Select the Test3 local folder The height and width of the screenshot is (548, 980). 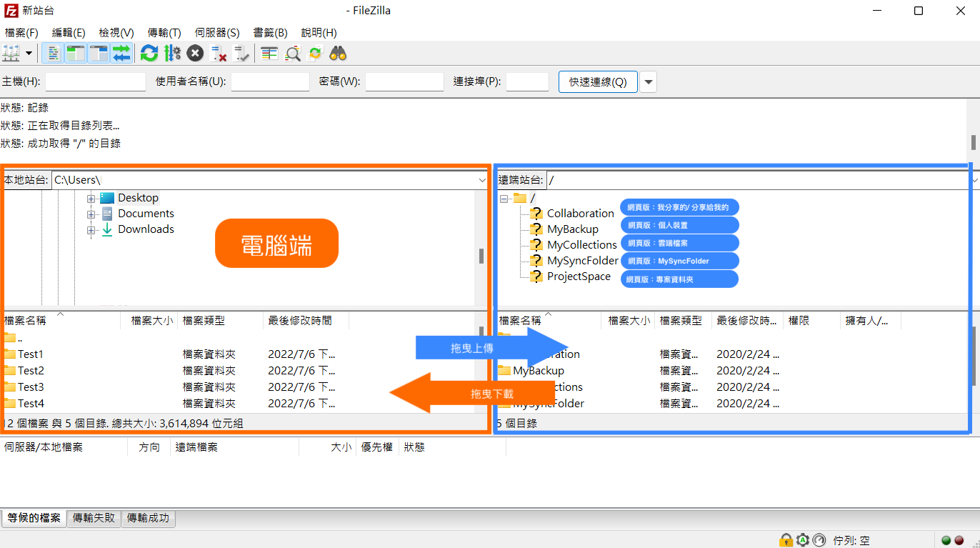pyautogui.click(x=31, y=387)
